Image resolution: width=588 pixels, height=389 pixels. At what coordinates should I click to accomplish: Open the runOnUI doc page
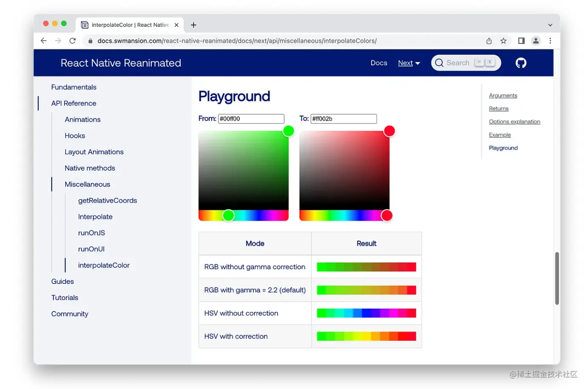pyautogui.click(x=91, y=249)
